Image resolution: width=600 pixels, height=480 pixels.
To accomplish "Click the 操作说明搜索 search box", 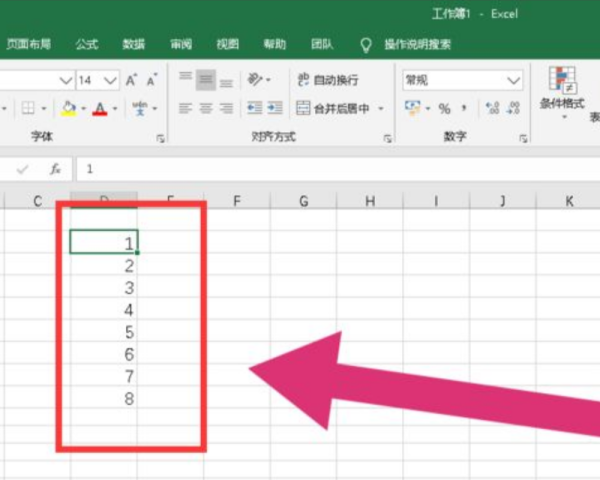I will coord(417,44).
